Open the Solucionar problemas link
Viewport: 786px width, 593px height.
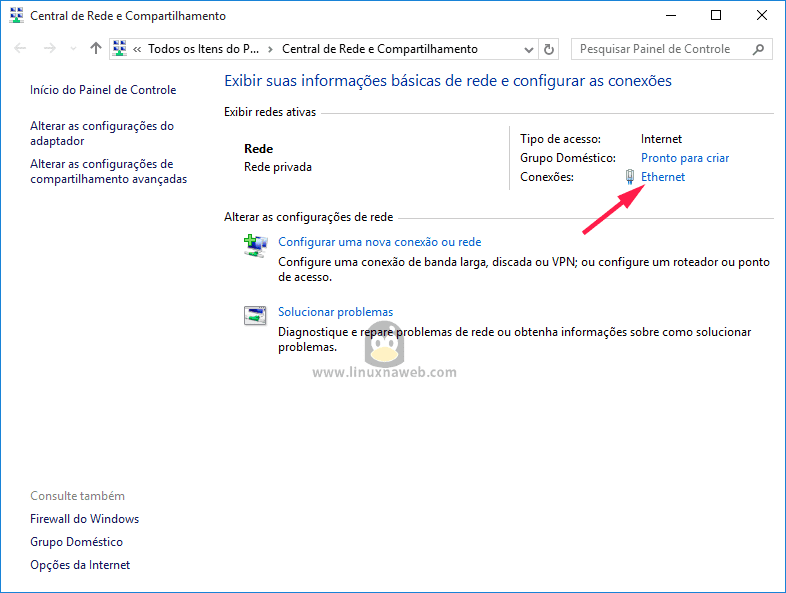click(335, 312)
